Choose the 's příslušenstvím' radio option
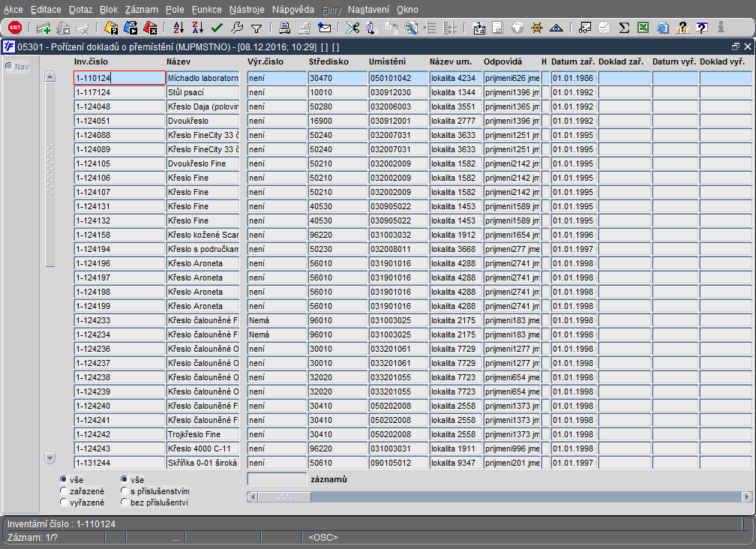Viewport: 756px width, 549px height. coord(124,491)
